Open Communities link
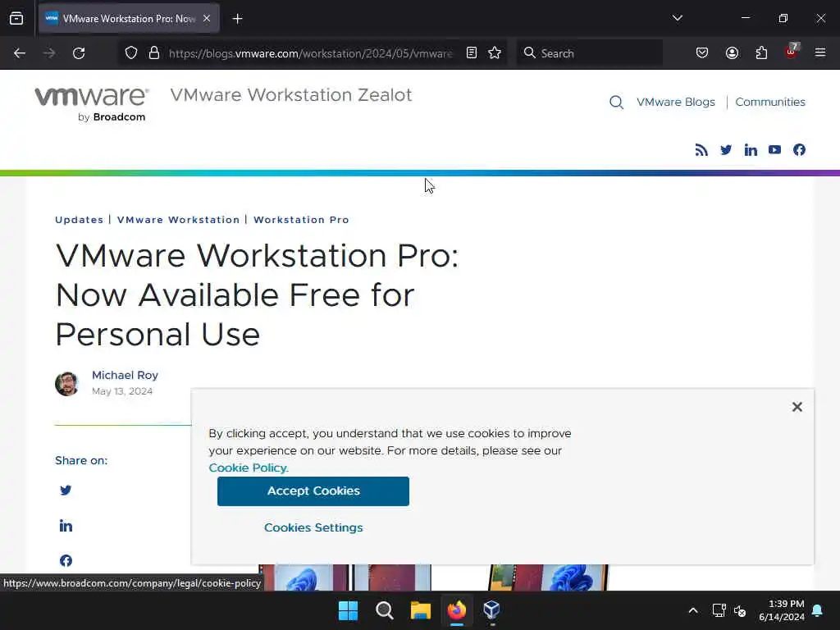 769,102
